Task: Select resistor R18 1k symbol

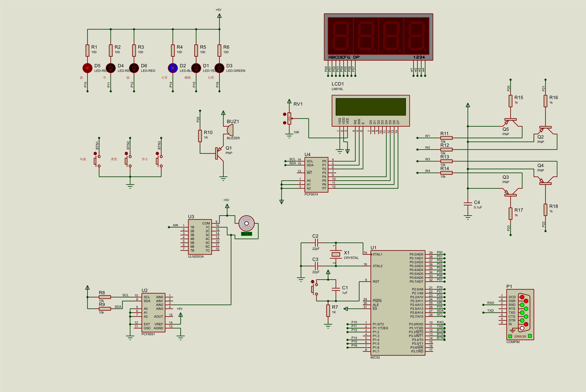Action: point(545,210)
